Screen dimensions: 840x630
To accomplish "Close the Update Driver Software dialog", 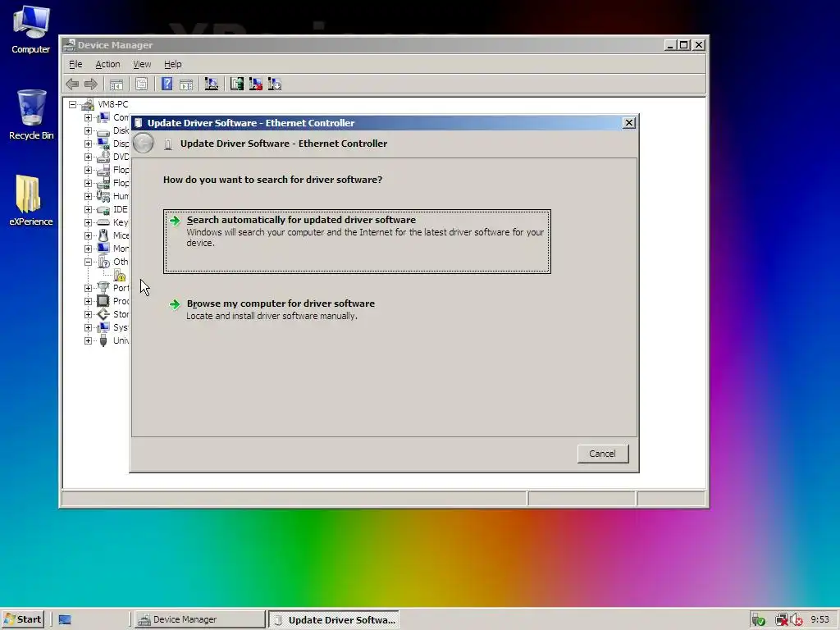I will [x=629, y=123].
